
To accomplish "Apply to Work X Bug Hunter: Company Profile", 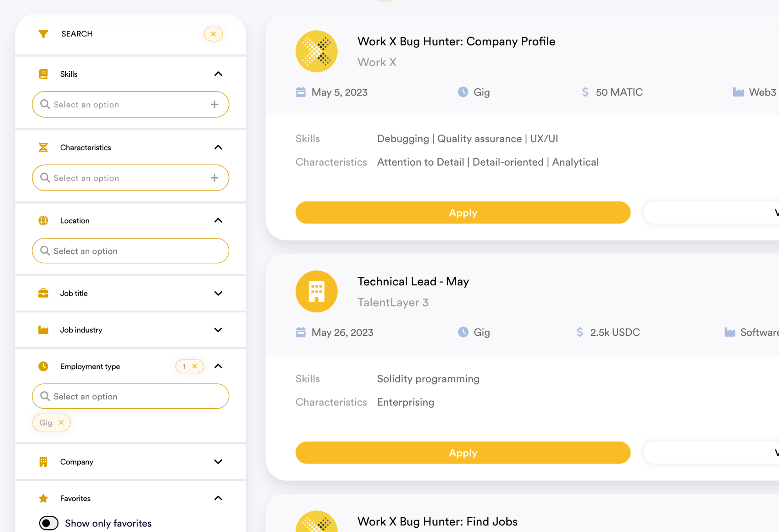I will pos(463,213).
